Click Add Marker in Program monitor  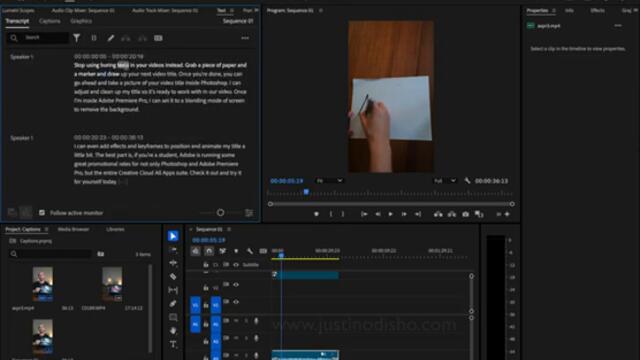(x=316, y=214)
